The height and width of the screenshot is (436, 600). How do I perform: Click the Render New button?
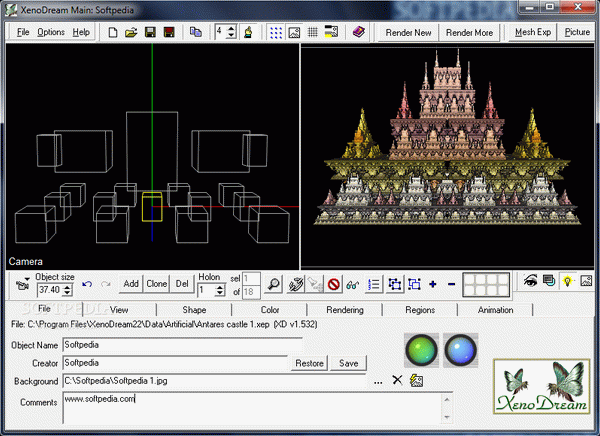(x=408, y=33)
